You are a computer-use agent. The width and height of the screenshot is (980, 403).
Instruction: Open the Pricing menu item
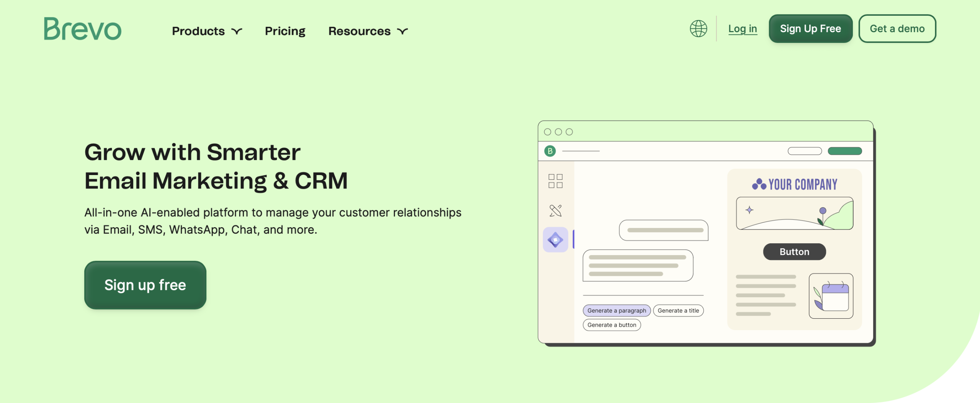coord(285,31)
